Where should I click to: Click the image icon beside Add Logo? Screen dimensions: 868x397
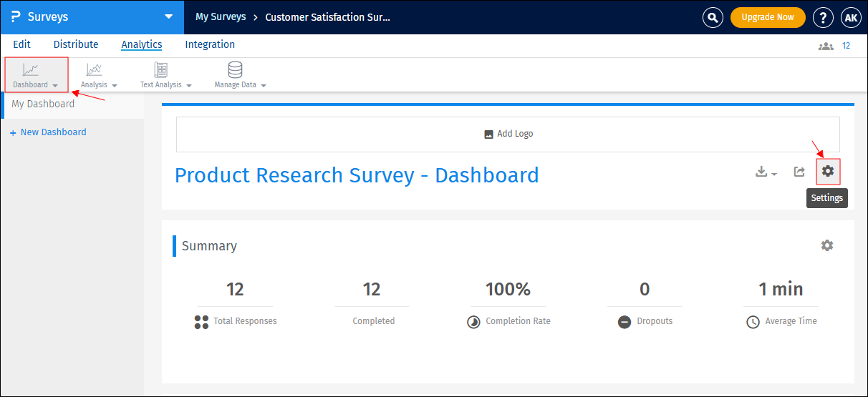coord(489,134)
